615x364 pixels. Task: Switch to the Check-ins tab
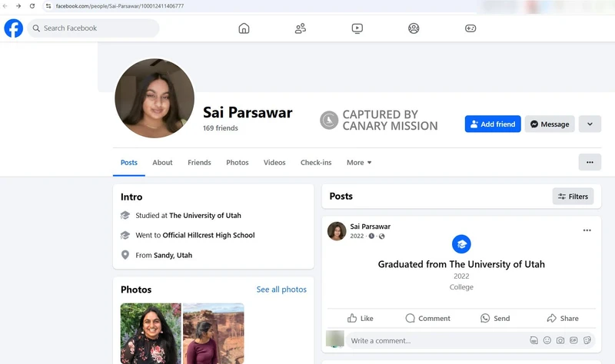point(316,162)
